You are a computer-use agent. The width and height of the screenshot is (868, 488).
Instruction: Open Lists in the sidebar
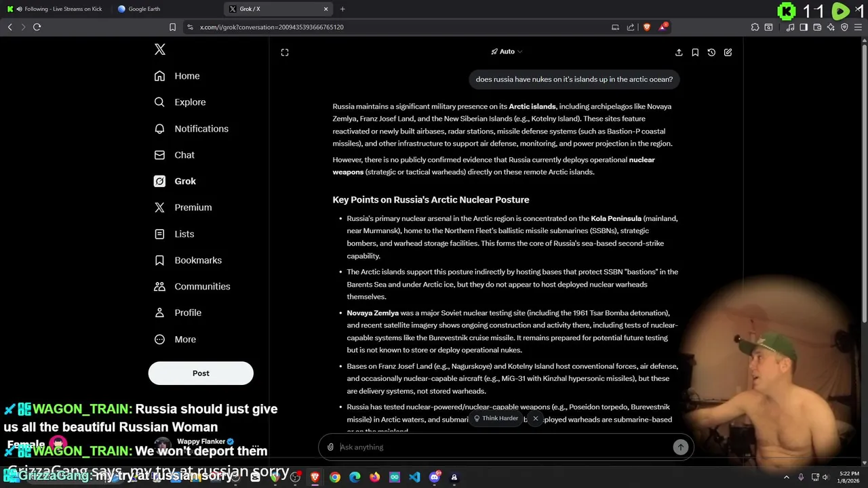click(x=174, y=234)
